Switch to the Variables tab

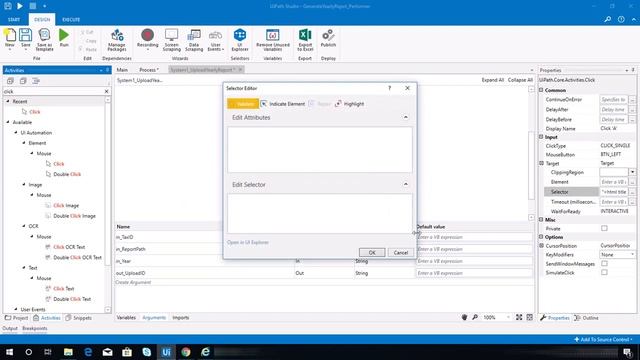(x=126, y=317)
